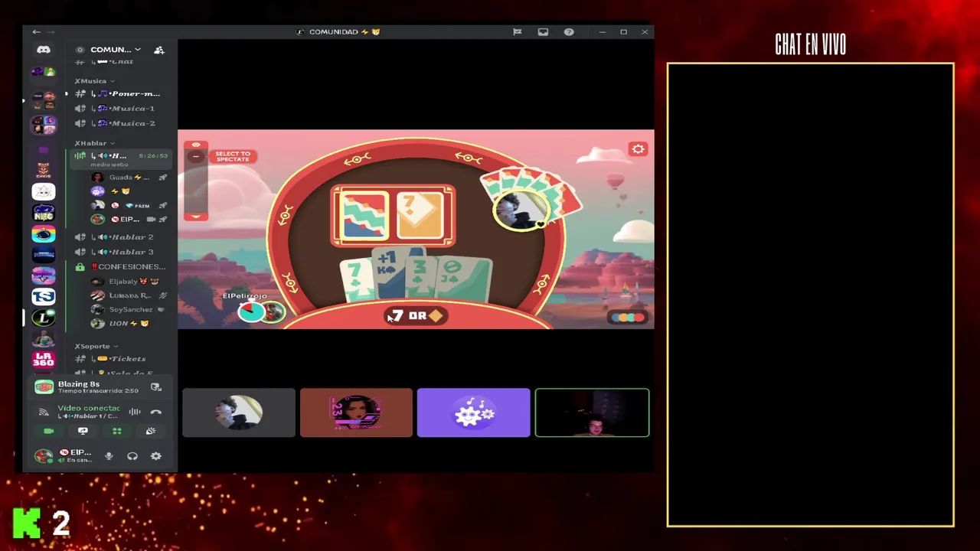This screenshot has width=980, height=551.
Task: Open the white cat-face server icon
Action: pos(44,192)
